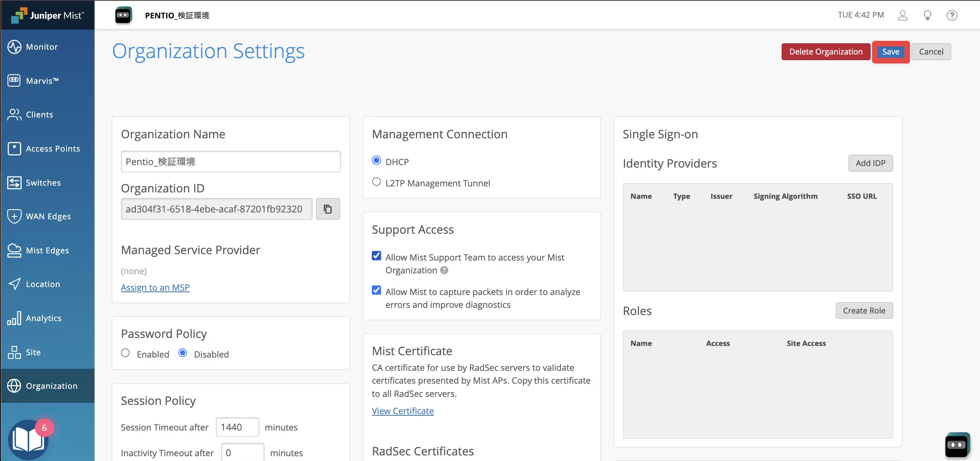Click the Inactivity Timeout minutes field

242,452
